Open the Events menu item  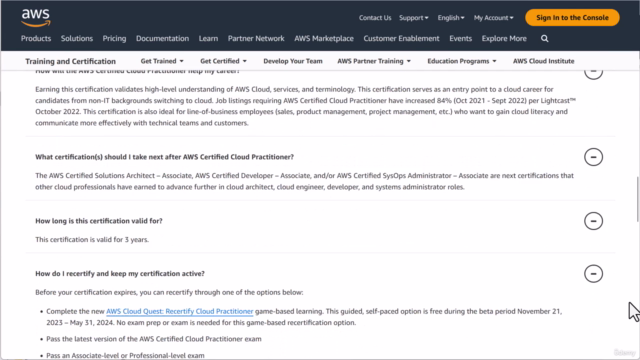coord(460,38)
